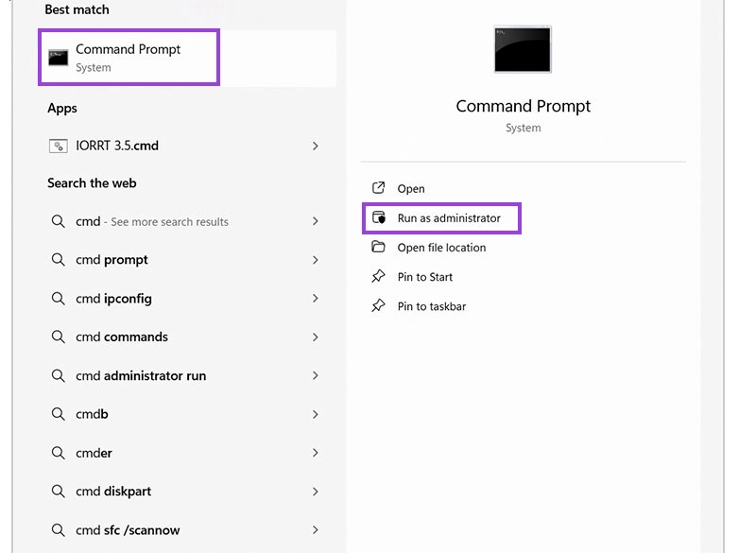Expand the "cmd ipconfig" suggestion chevron
Screen dimensions: 756x553
click(x=317, y=299)
